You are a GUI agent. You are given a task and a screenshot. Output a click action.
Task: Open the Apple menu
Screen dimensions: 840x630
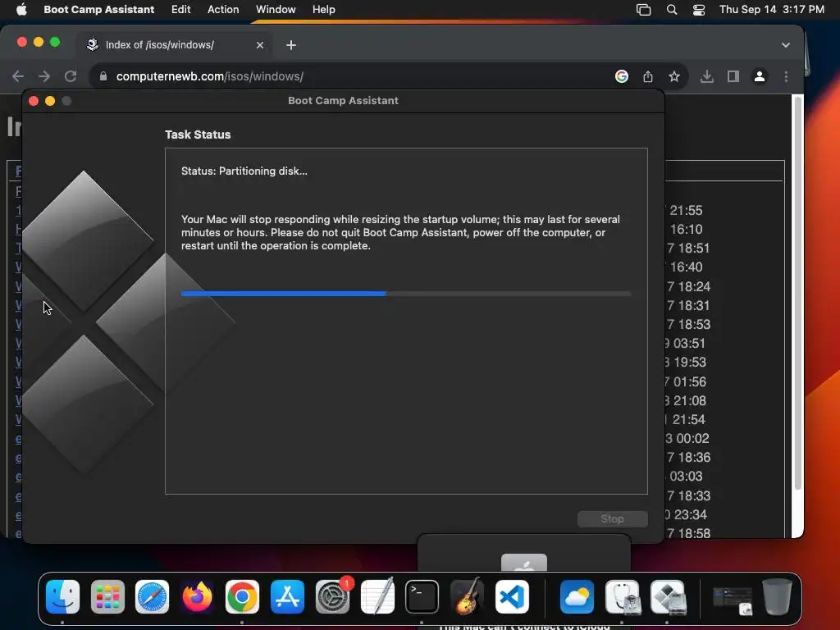[21, 9]
